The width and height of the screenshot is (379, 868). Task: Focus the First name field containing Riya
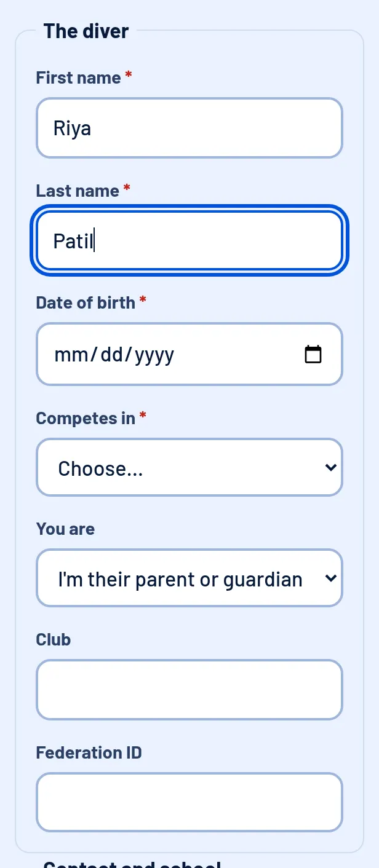(x=189, y=128)
